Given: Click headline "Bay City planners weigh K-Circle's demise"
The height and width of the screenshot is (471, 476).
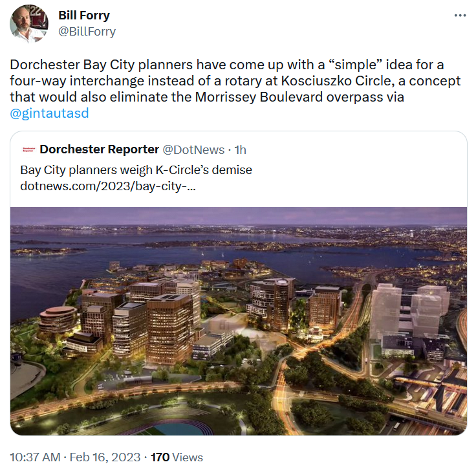Looking at the screenshot, I should pyautogui.click(x=136, y=170).
